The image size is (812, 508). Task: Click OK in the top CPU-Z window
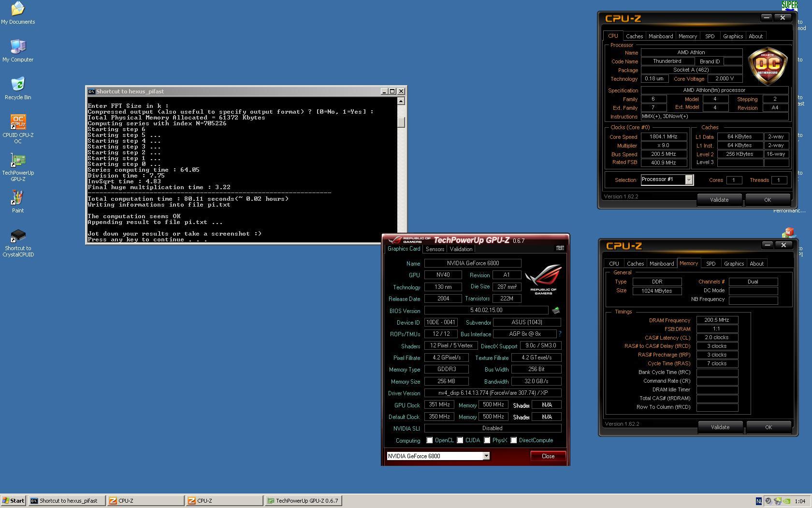tap(767, 200)
